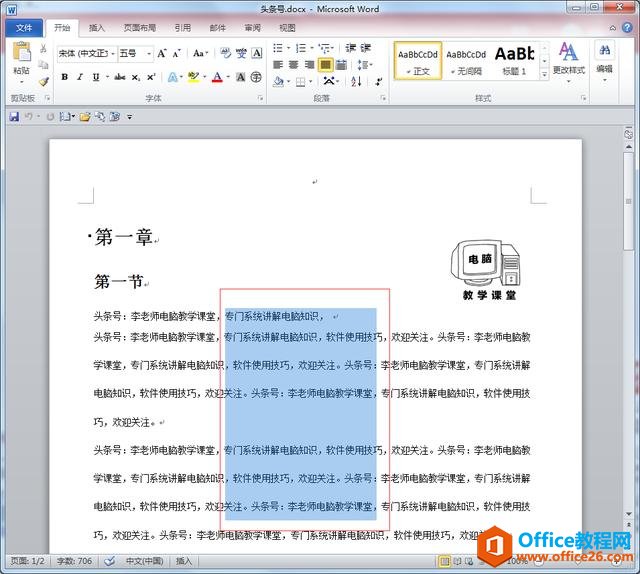Viewport: 640px width, 574px height.
Task: Toggle Insert (插入) mode in status bar
Action: point(184,561)
